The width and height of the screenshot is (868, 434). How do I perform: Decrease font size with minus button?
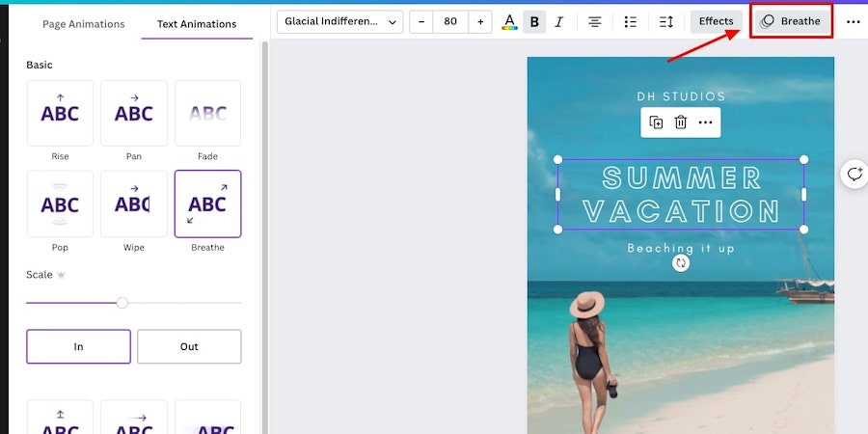(421, 21)
